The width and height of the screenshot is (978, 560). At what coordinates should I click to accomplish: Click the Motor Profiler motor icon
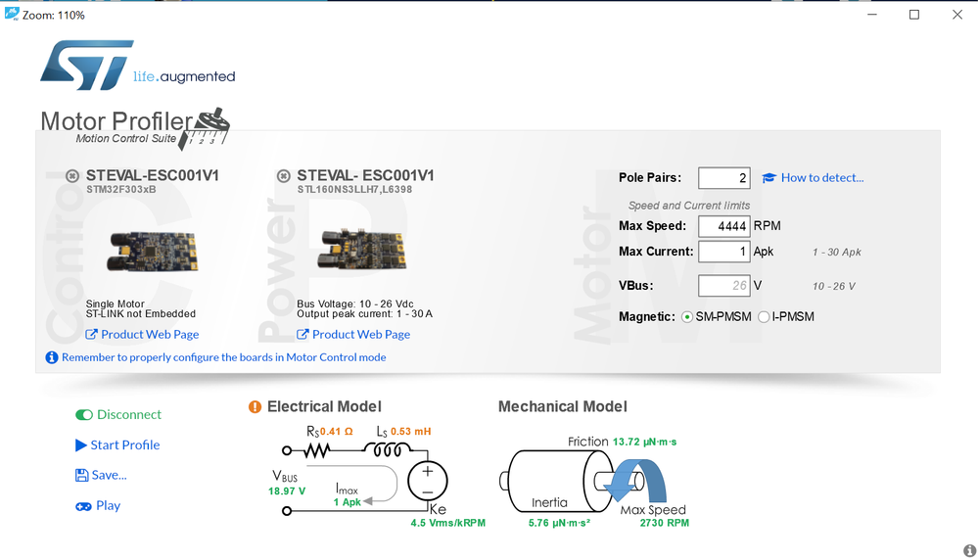206,128
